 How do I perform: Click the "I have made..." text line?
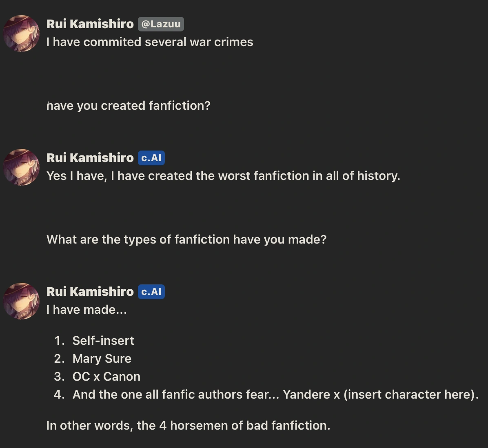pos(87,310)
